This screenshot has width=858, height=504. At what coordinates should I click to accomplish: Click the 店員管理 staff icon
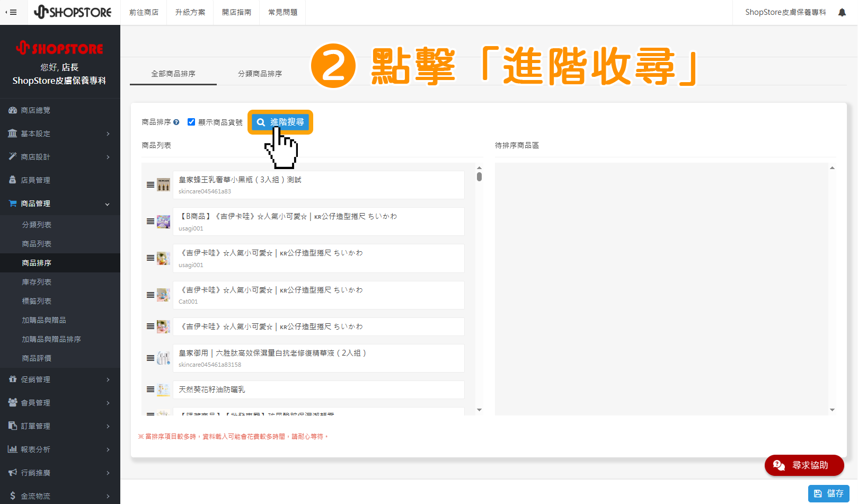tap(13, 180)
